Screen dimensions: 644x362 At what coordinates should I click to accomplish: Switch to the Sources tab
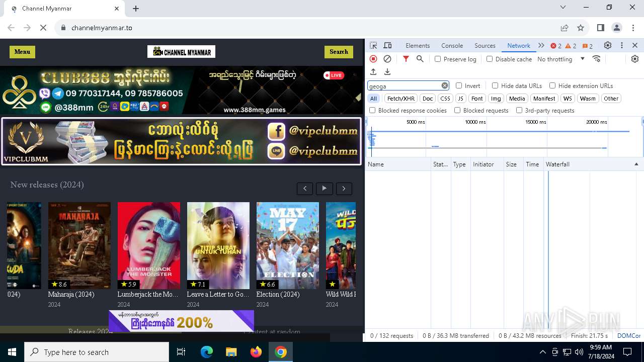485,46
